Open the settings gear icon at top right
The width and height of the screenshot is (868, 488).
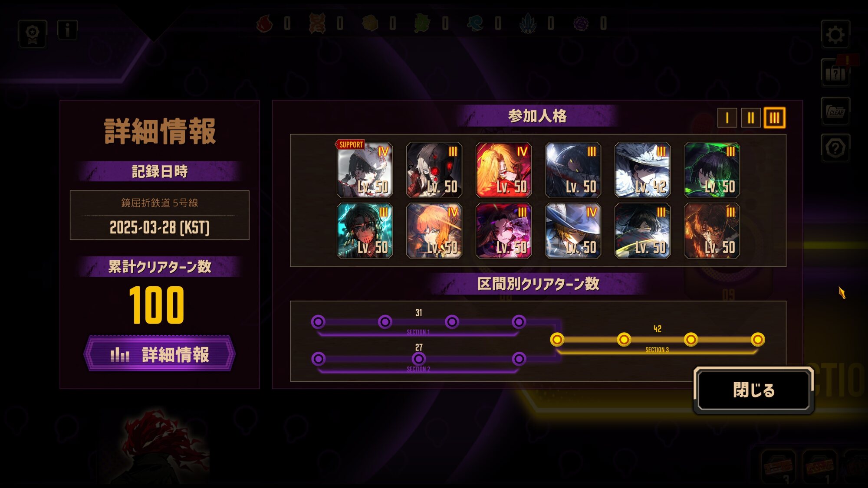(835, 35)
